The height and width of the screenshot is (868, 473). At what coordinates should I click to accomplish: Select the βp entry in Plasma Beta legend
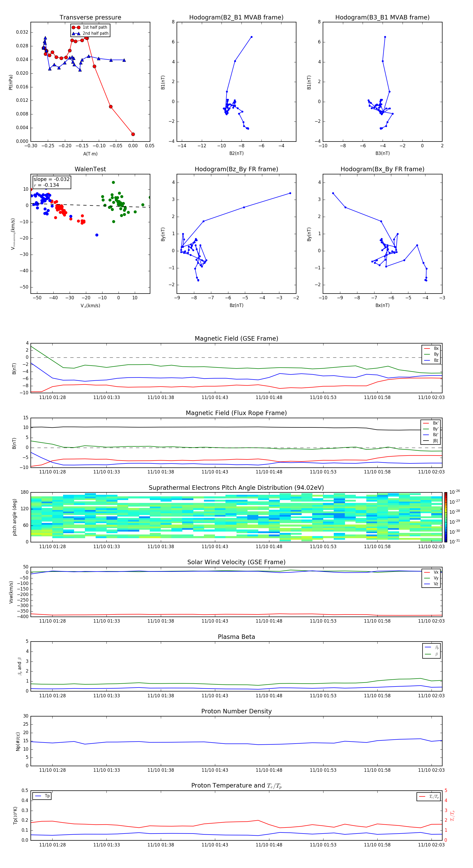(431, 647)
